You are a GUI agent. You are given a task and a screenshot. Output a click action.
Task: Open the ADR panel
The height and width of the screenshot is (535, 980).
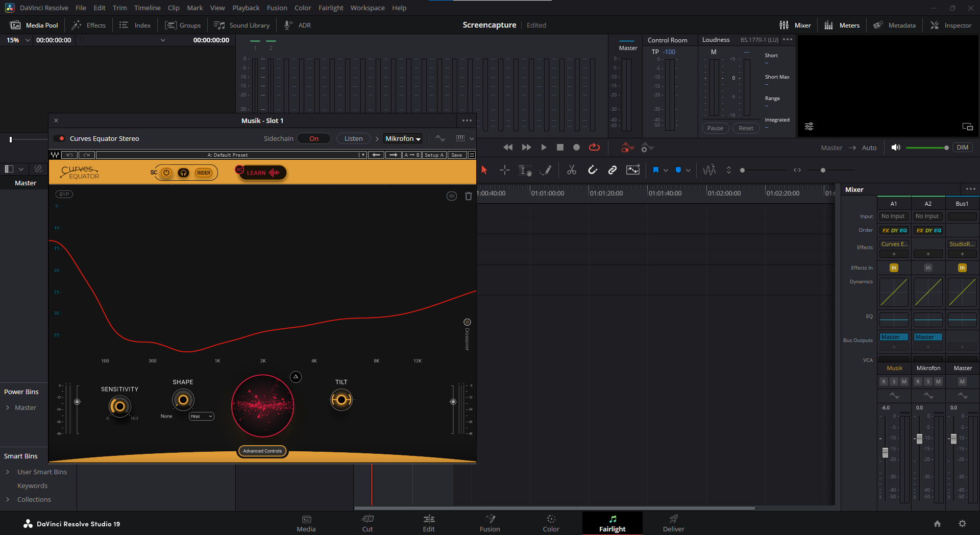[298, 25]
